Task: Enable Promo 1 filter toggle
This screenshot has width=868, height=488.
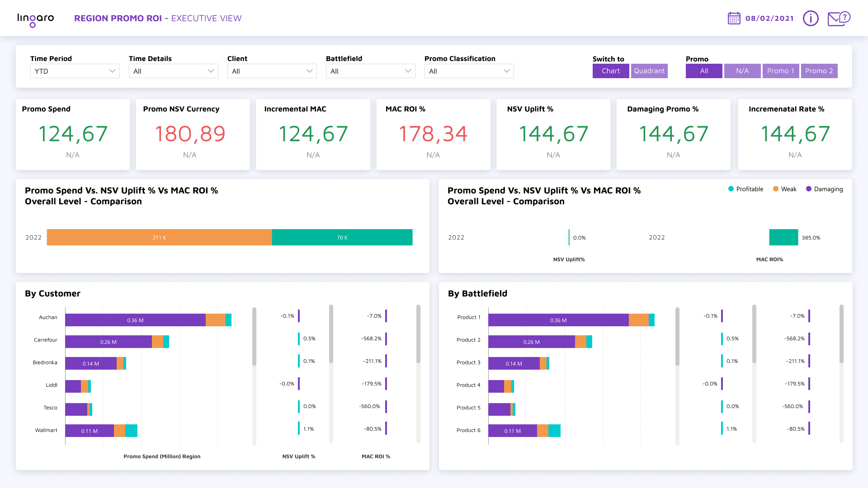Action: [x=781, y=71]
